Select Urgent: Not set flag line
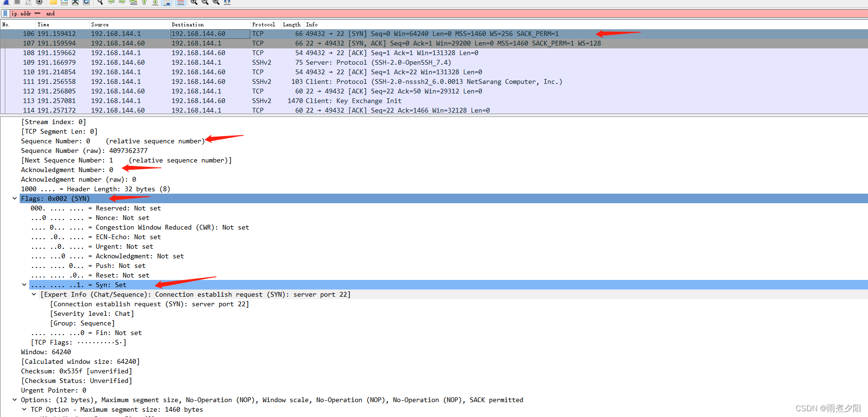The height and width of the screenshot is (417, 868). click(92, 246)
